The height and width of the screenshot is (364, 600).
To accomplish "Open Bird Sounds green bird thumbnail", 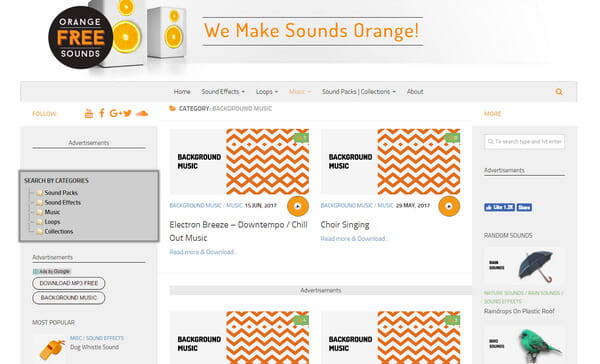I will pyautogui.click(x=524, y=344).
